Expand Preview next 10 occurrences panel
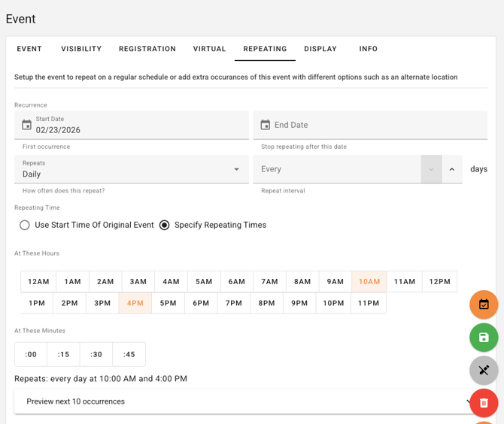Image resolution: width=504 pixels, height=424 pixels. point(241,401)
